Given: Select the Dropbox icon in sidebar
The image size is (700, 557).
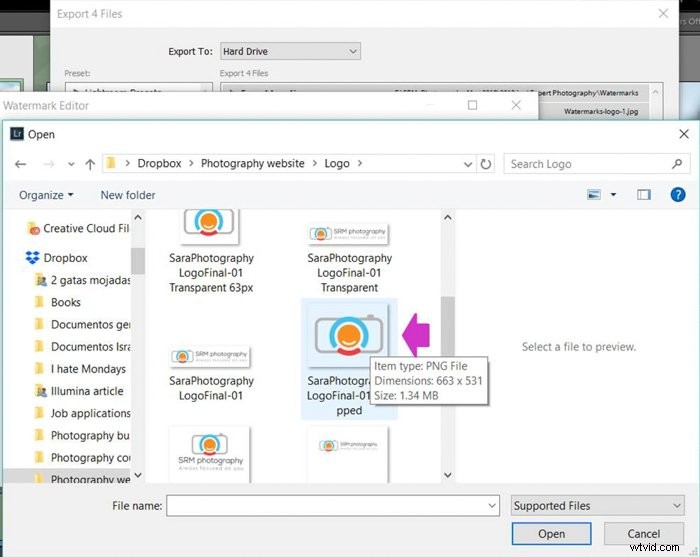Looking at the screenshot, I should coord(32,258).
